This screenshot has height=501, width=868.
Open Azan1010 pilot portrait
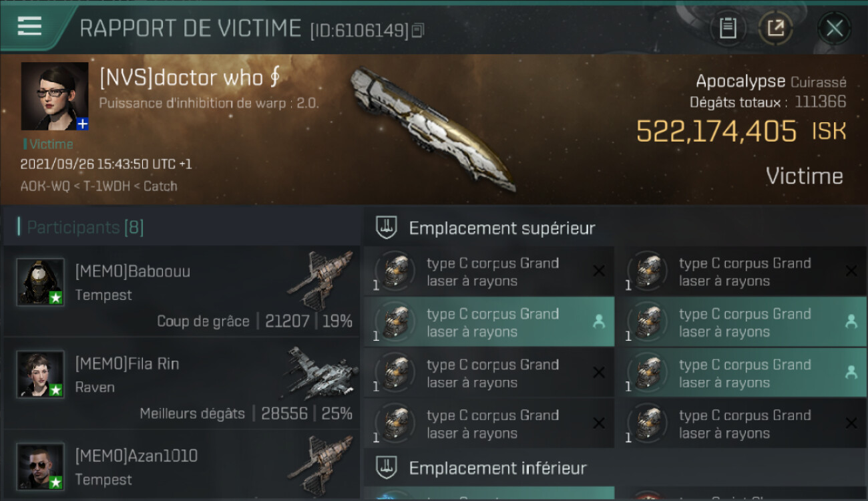(41, 466)
